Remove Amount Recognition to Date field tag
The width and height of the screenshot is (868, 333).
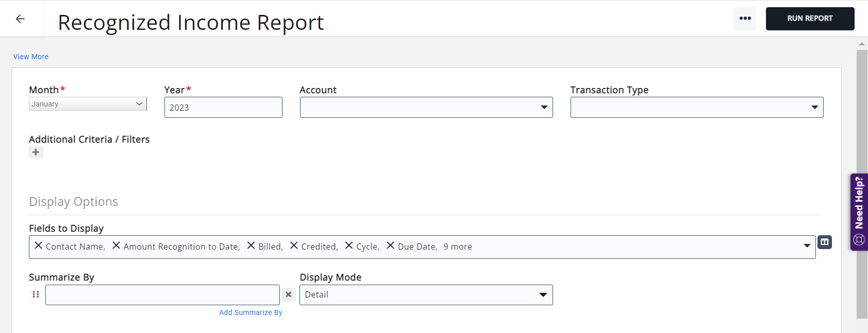[116, 246]
